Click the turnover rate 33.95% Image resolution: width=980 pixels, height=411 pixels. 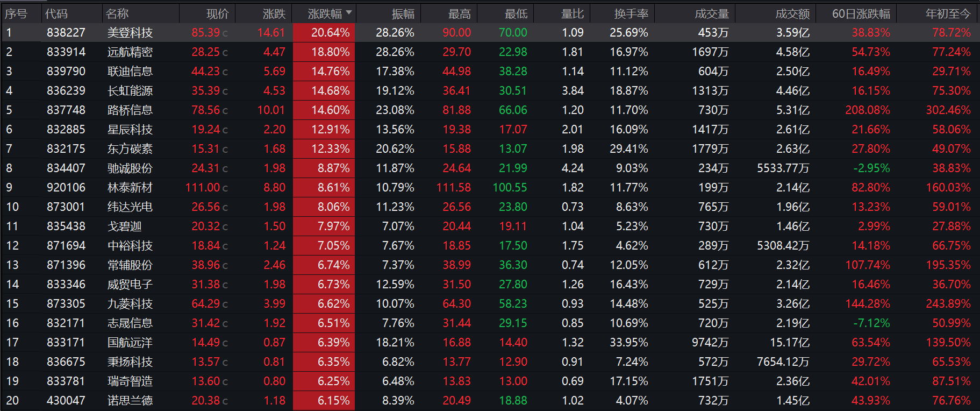tap(629, 343)
